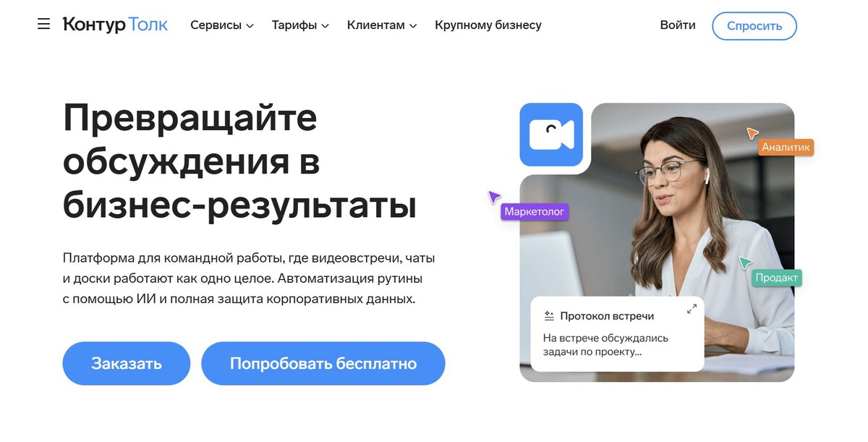Click the blue video camera icon

[551, 135]
